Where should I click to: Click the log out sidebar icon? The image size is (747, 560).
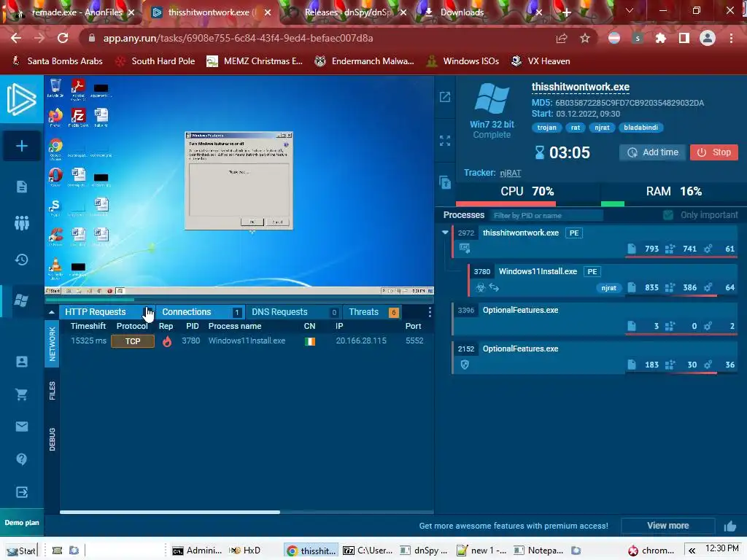pos(21,492)
